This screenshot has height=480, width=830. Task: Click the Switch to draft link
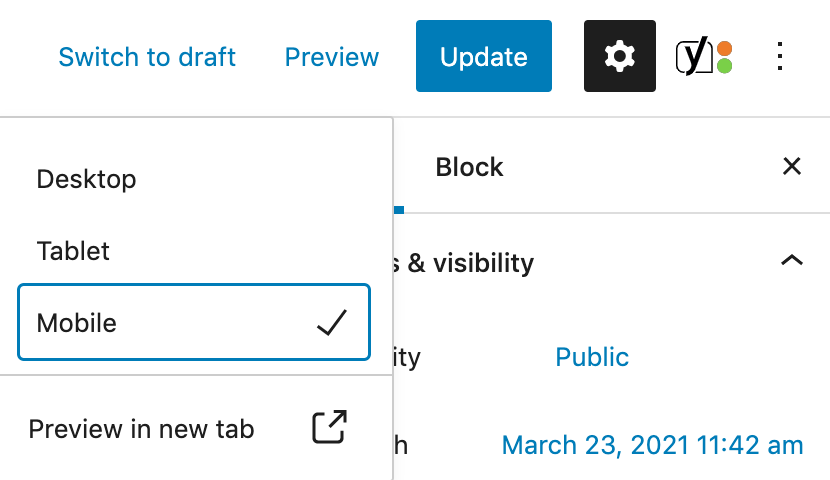147,57
